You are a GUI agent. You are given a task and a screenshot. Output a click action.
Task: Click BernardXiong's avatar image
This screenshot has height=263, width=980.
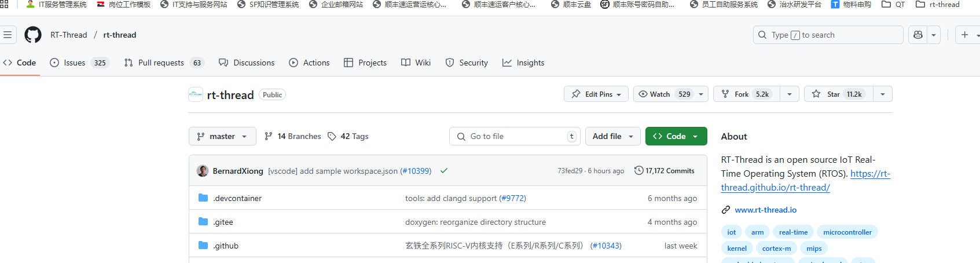click(x=203, y=171)
